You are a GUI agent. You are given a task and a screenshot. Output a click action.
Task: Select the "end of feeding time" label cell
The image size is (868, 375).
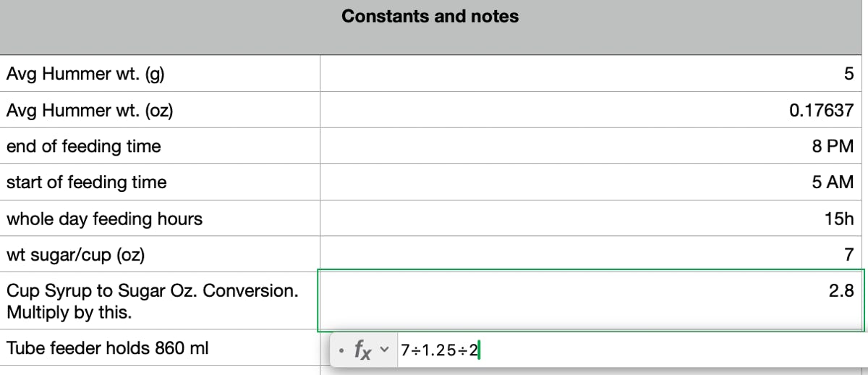point(160,146)
